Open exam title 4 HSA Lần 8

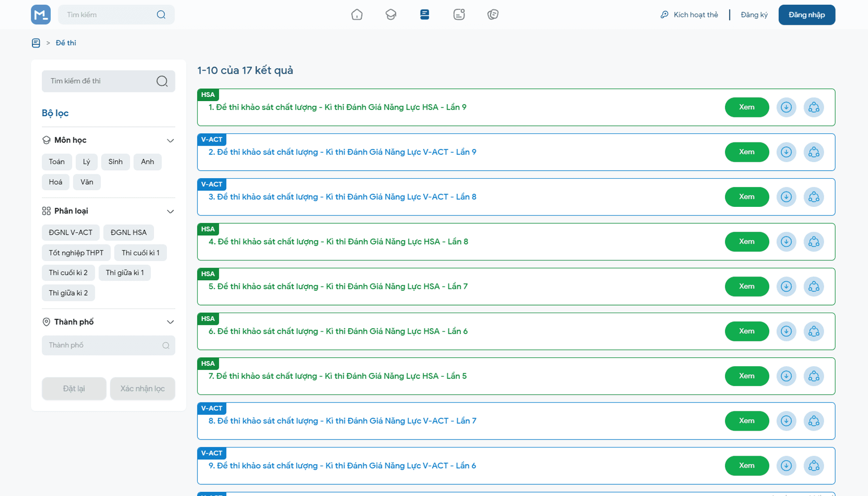pos(339,242)
